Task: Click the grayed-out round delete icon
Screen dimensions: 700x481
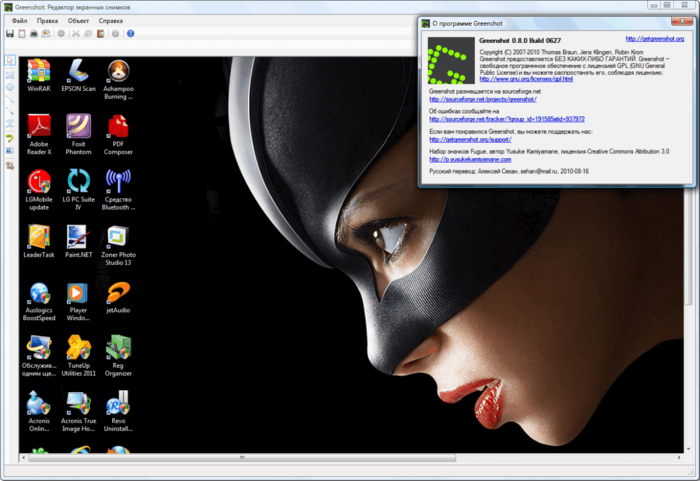Action: coord(61,33)
